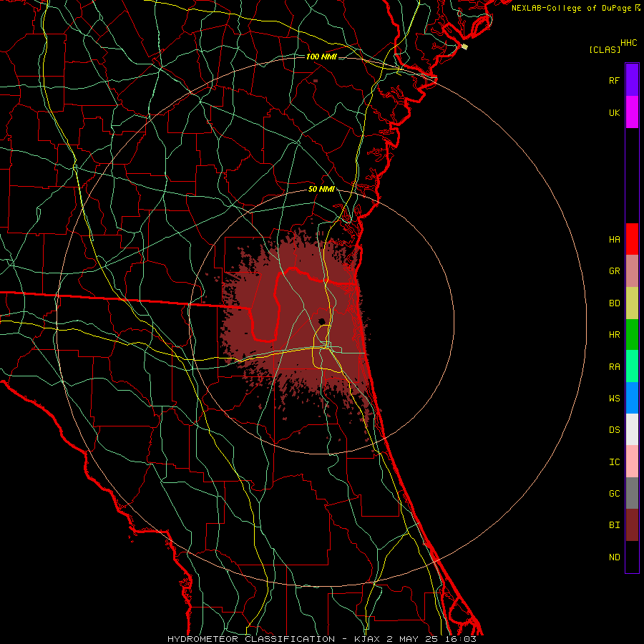This screenshot has width=644, height=644.
Task: Click the RF legend label
Action: [614, 80]
